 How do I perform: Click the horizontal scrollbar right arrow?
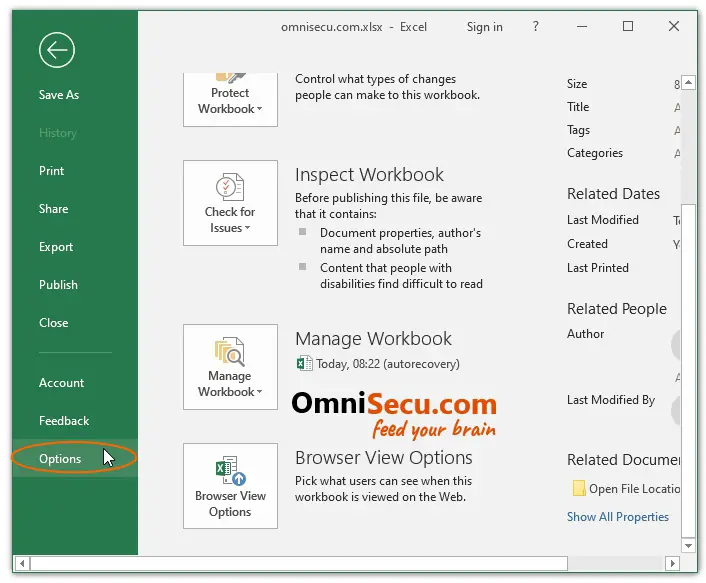pos(672,563)
